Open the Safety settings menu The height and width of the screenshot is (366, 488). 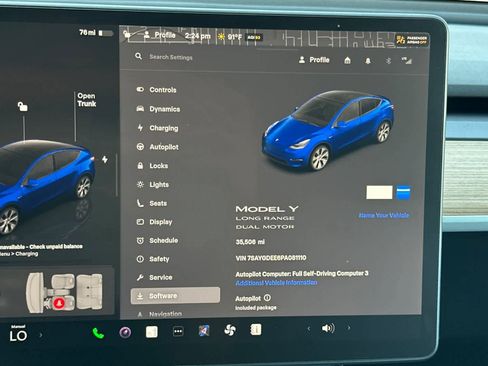(153, 259)
